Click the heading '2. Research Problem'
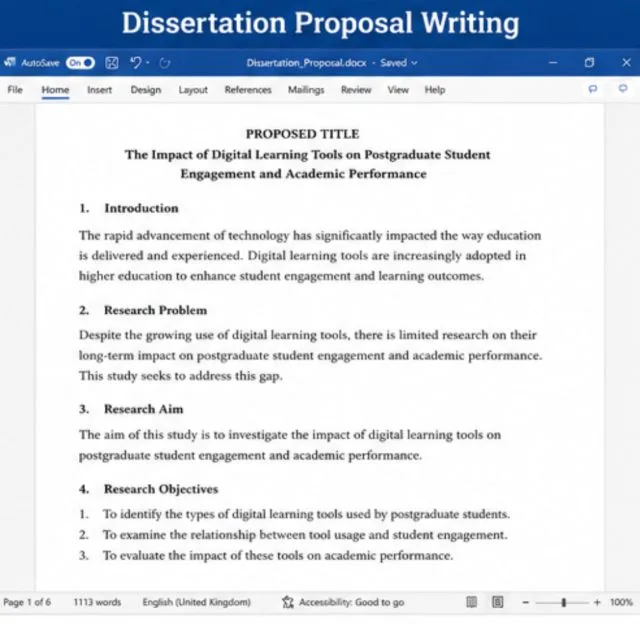The width and height of the screenshot is (640, 624). click(x=143, y=310)
